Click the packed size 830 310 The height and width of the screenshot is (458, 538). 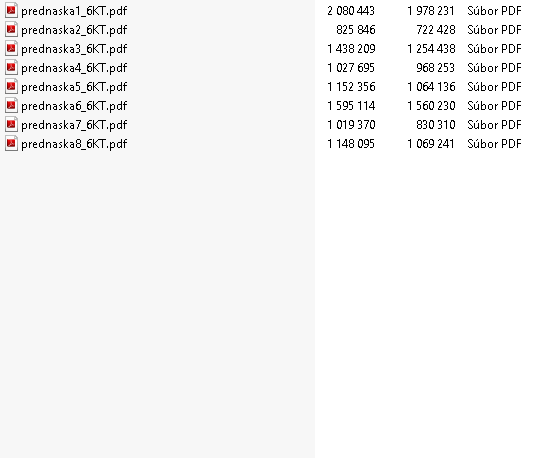click(x=436, y=125)
